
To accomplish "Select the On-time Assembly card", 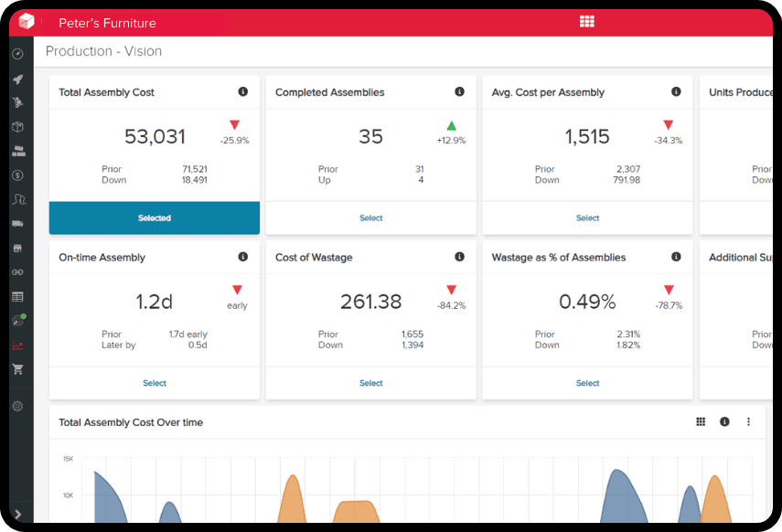I will 154,383.
